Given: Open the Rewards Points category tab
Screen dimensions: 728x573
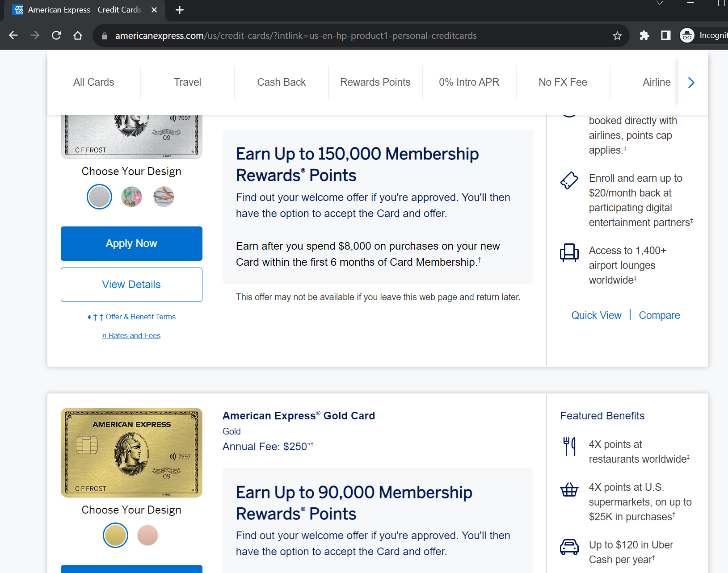Looking at the screenshot, I should click(x=375, y=82).
